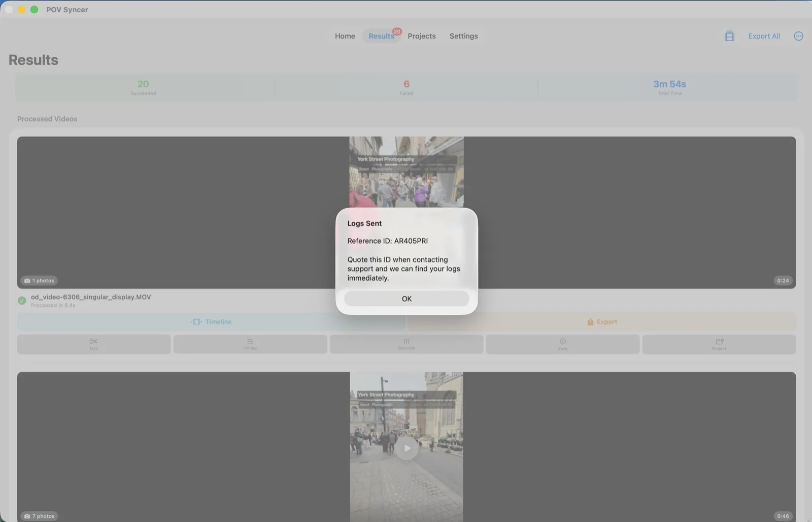
Task: Click OK in the Logs Sent dialog
Action: 407,299
